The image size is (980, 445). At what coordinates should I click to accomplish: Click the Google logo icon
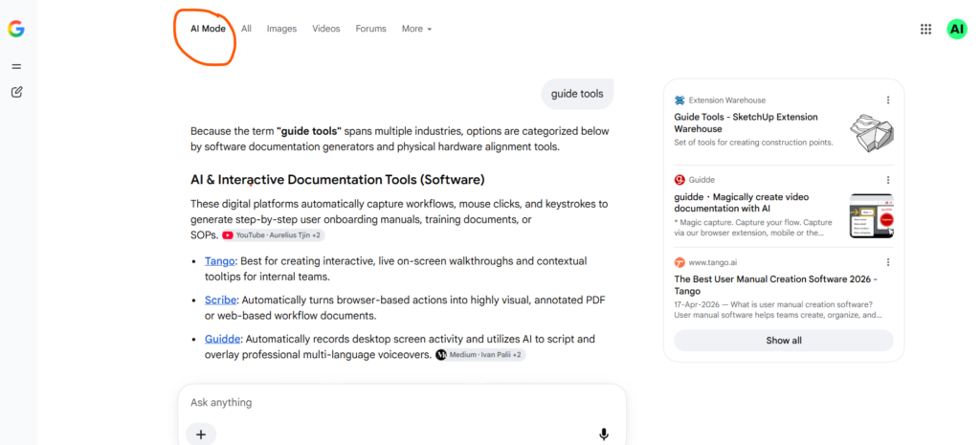[x=16, y=29]
